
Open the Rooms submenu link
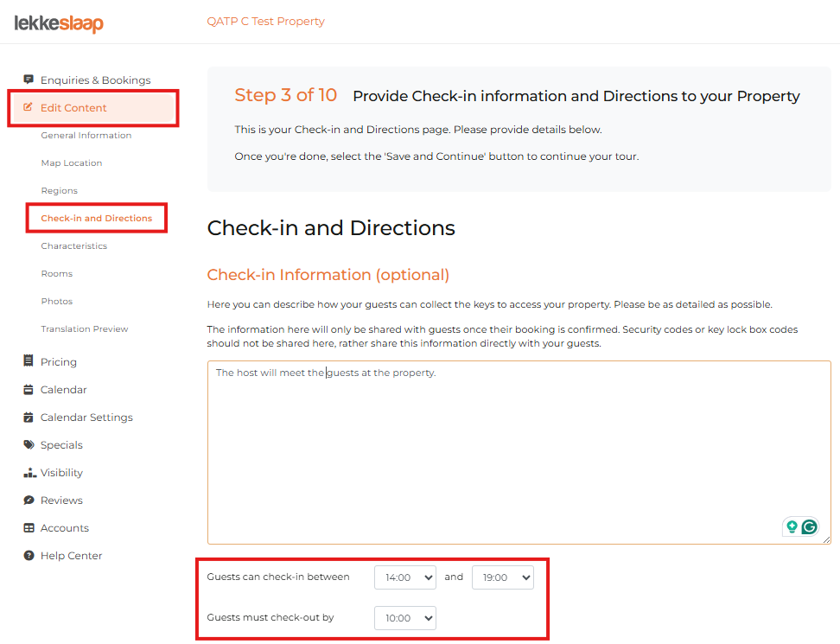pos(57,274)
